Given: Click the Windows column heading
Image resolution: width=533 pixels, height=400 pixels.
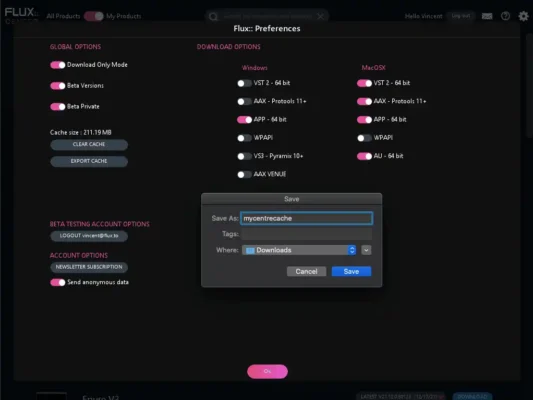Looking at the screenshot, I should coord(255,68).
